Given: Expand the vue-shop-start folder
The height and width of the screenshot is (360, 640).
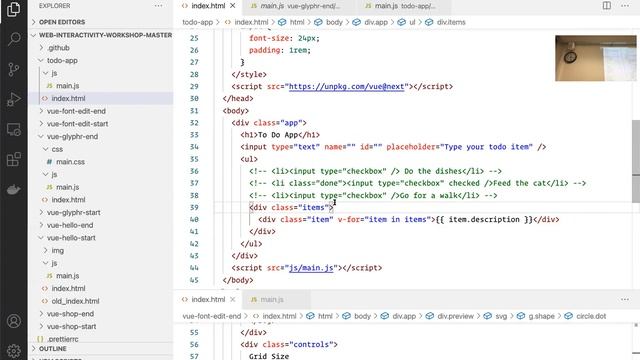Looking at the screenshot, I should point(71,326).
